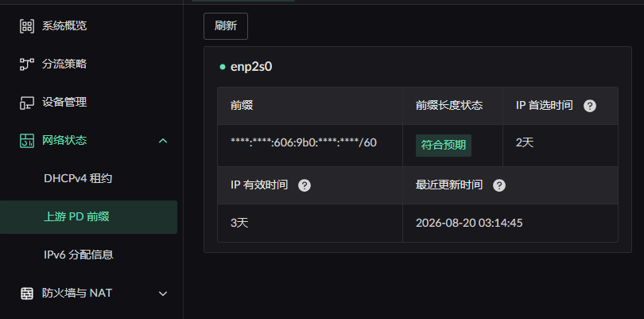Click the prefix value ending in /60
The width and height of the screenshot is (644, 319).
click(304, 142)
